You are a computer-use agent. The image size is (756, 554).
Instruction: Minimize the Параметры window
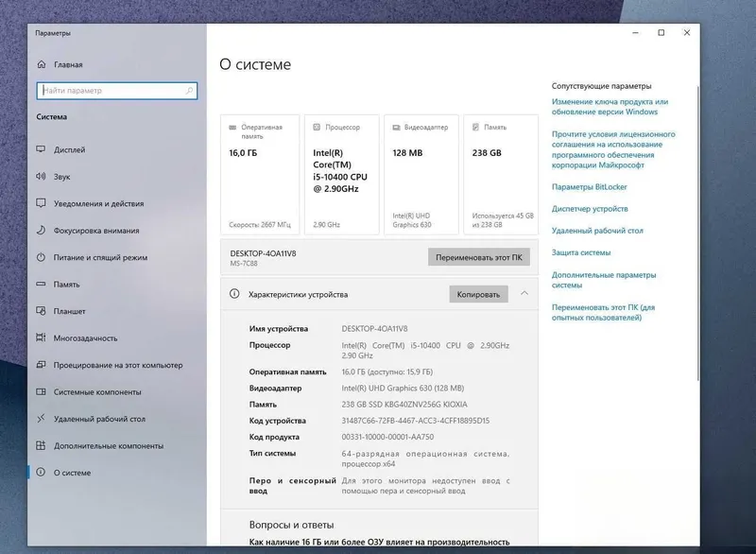[x=635, y=33]
